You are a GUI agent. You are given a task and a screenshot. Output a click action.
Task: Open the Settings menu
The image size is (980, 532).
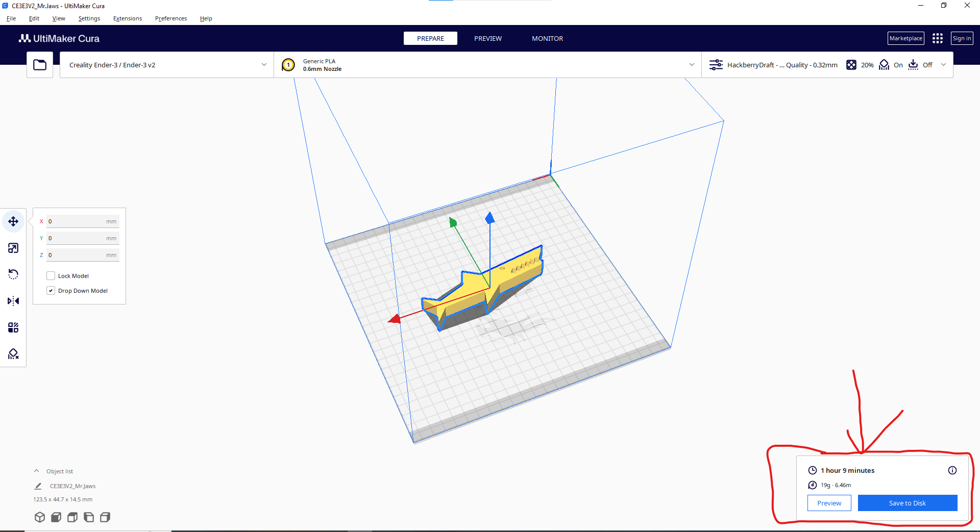[89, 18]
